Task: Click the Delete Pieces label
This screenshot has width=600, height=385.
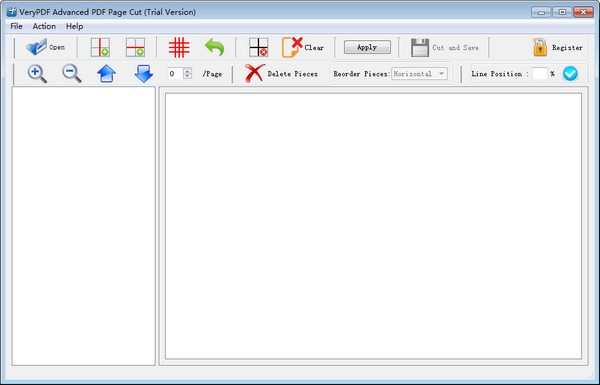Action: 292,74
